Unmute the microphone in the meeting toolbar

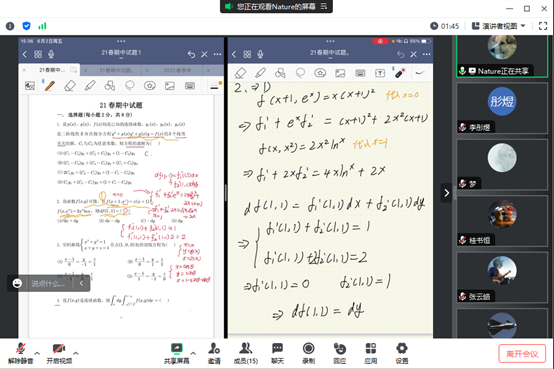(20, 353)
